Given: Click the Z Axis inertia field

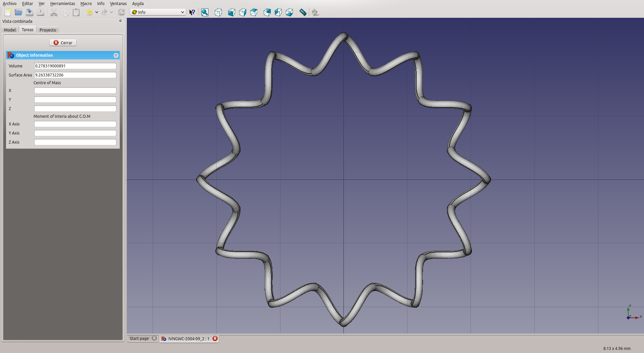Looking at the screenshot, I should [75, 142].
